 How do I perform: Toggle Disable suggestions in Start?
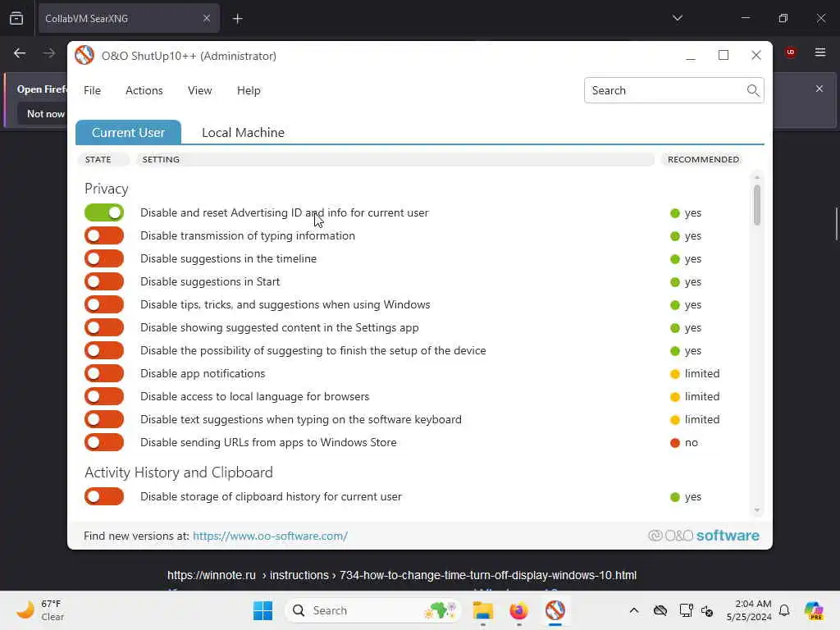pos(104,282)
